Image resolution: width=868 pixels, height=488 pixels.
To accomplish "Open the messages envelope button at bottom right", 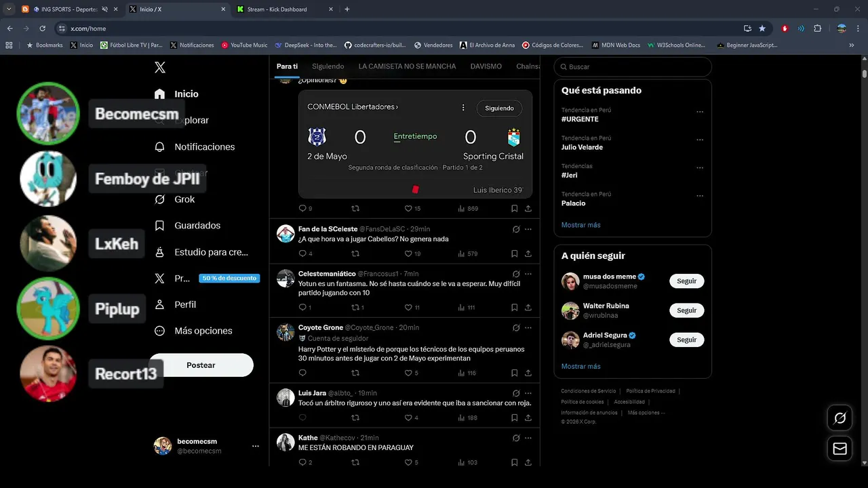I will pyautogui.click(x=840, y=449).
